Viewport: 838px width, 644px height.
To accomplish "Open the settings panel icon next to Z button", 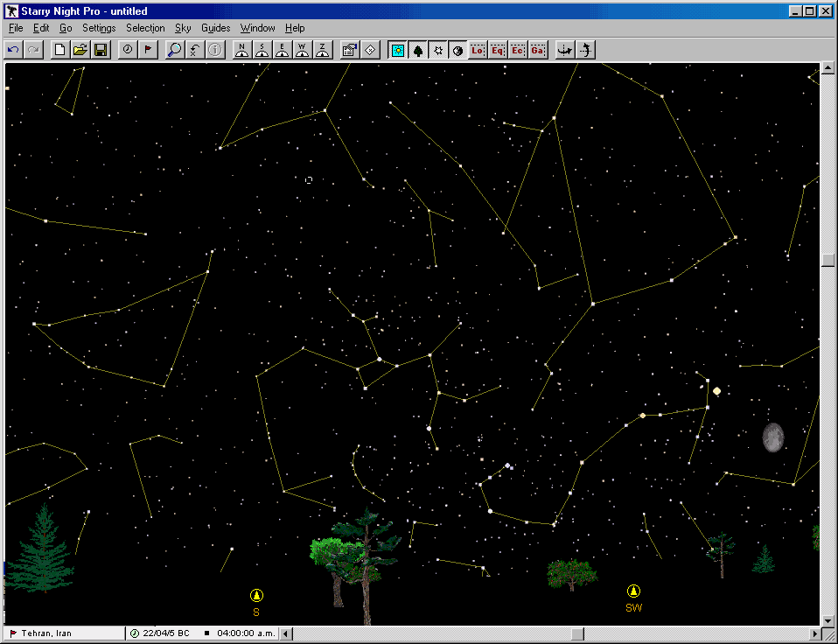I will click(350, 50).
